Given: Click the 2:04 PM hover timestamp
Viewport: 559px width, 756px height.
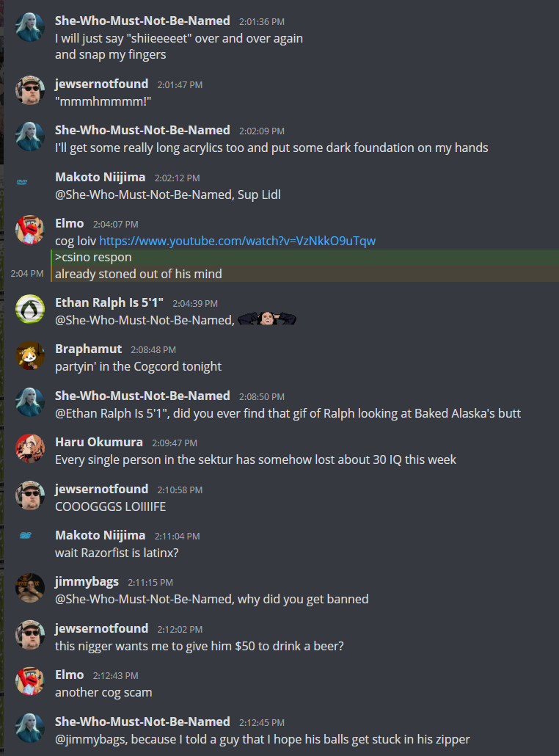Looking at the screenshot, I should pos(27,274).
